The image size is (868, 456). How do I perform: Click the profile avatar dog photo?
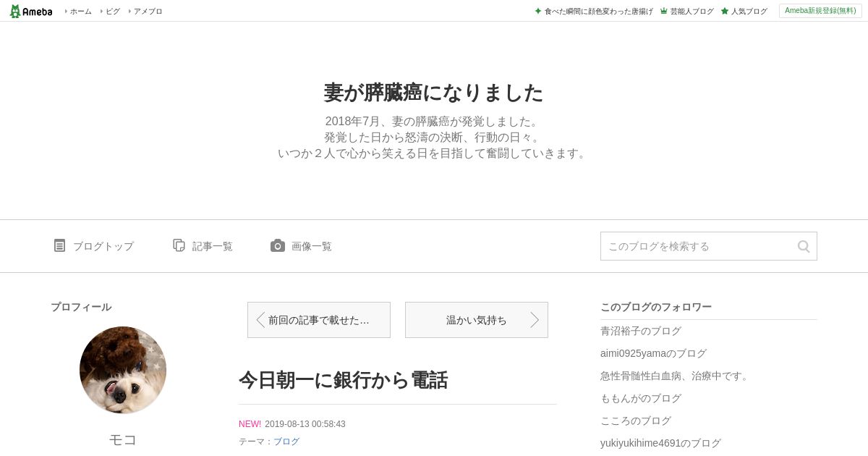[123, 370]
